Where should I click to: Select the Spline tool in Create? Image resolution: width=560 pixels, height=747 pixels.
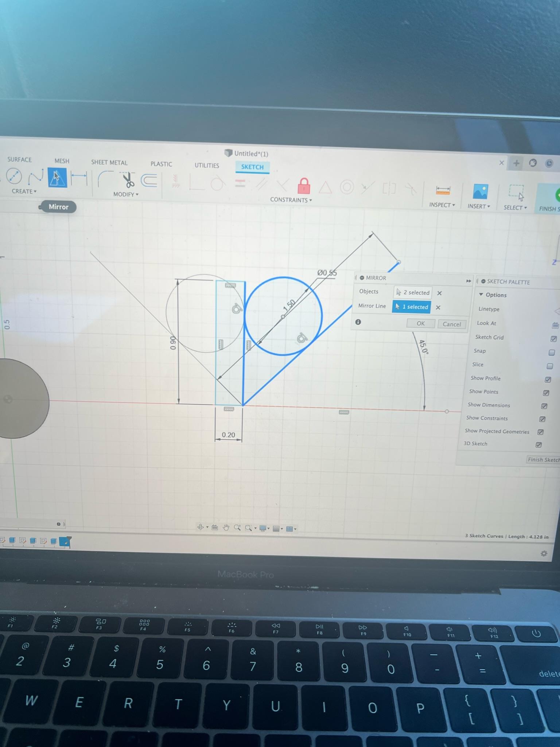36,178
